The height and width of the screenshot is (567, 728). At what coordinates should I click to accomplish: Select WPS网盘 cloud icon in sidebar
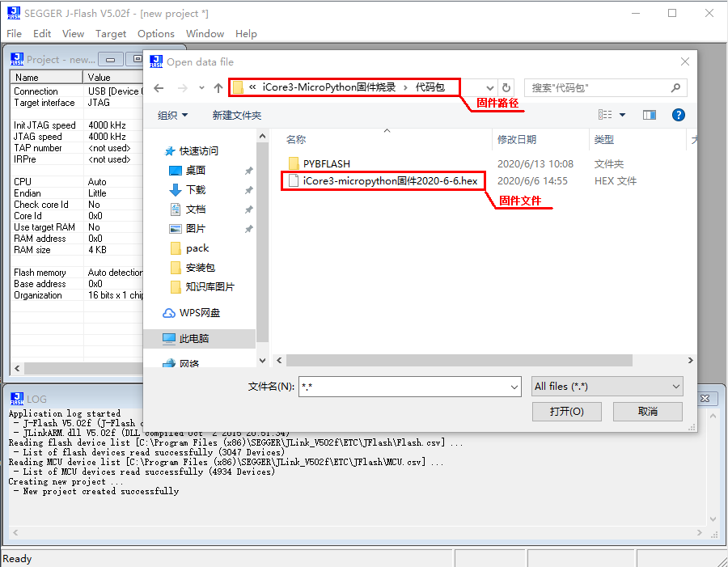pyautogui.click(x=169, y=313)
